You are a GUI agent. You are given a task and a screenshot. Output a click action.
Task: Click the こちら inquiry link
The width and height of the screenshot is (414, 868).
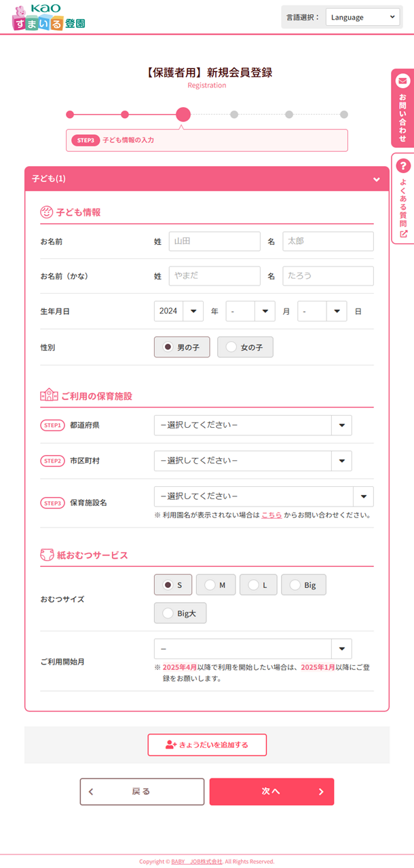click(271, 515)
